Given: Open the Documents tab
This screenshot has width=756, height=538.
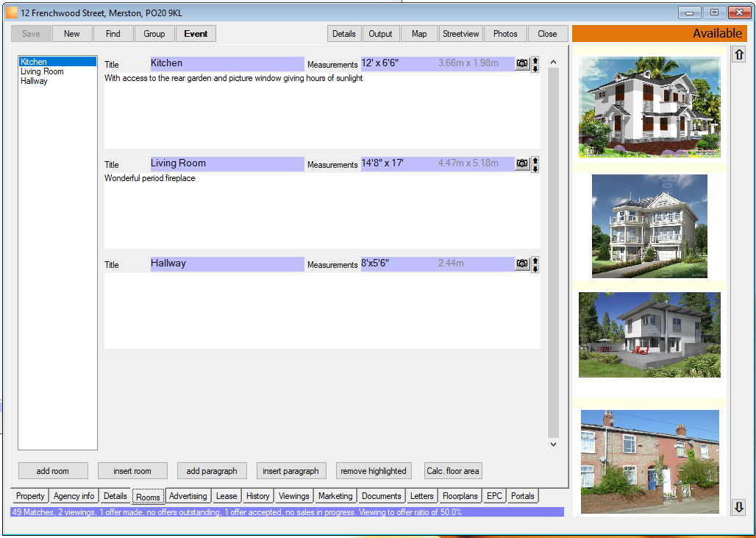Looking at the screenshot, I should pos(381,496).
